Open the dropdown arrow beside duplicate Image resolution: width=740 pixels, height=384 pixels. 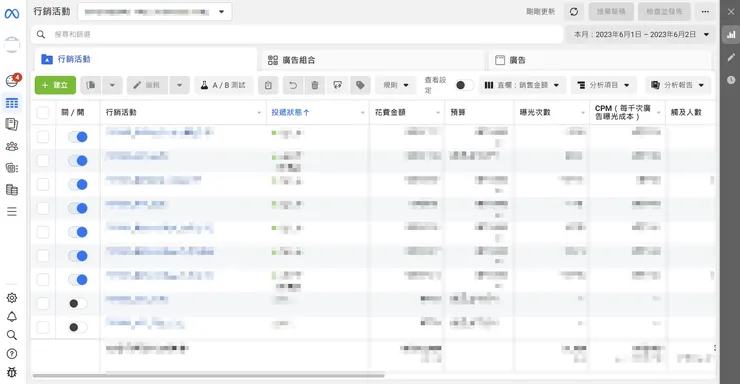click(x=112, y=85)
